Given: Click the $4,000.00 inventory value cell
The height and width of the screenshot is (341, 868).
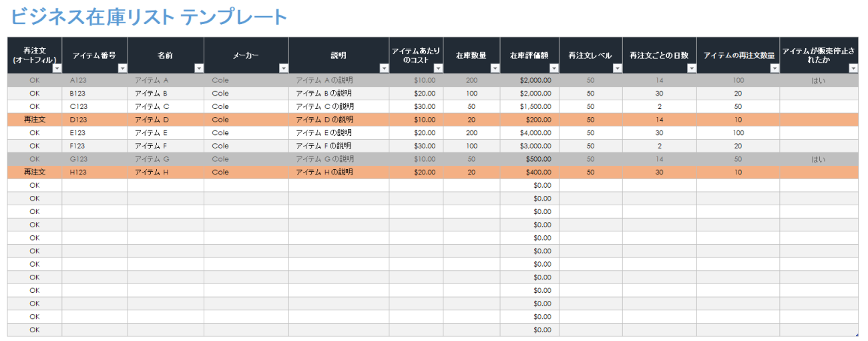Looking at the screenshot, I should pyautogui.click(x=529, y=132).
